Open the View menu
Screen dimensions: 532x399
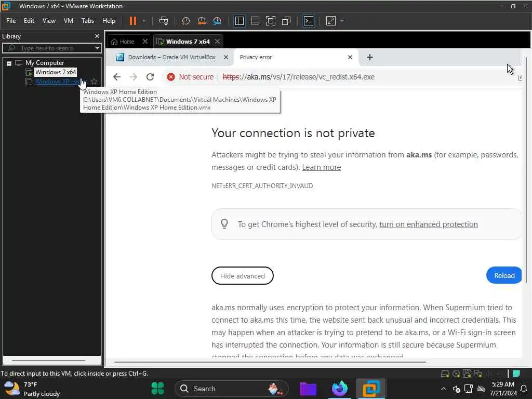click(49, 21)
